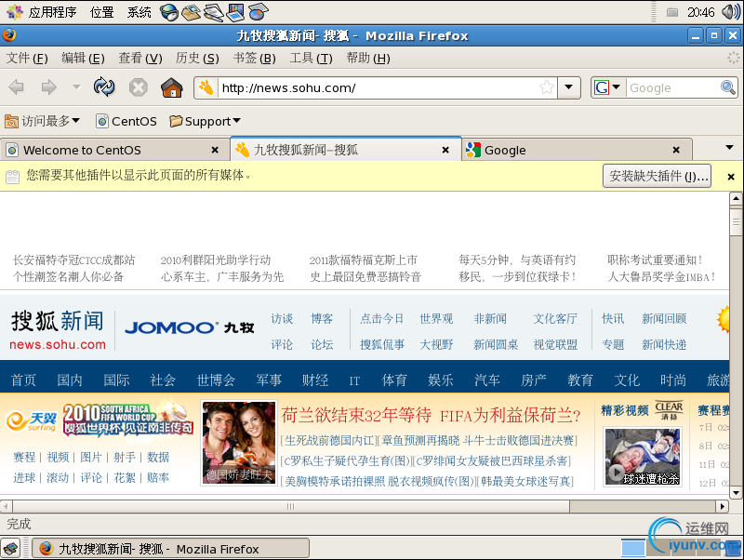Open the Support bookmarks folder
Viewport: 744px width, 560px height.
coord(205,122)
